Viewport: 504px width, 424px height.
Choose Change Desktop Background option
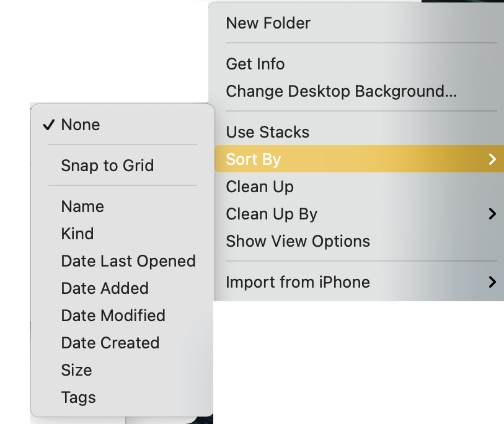pos(341,92)
